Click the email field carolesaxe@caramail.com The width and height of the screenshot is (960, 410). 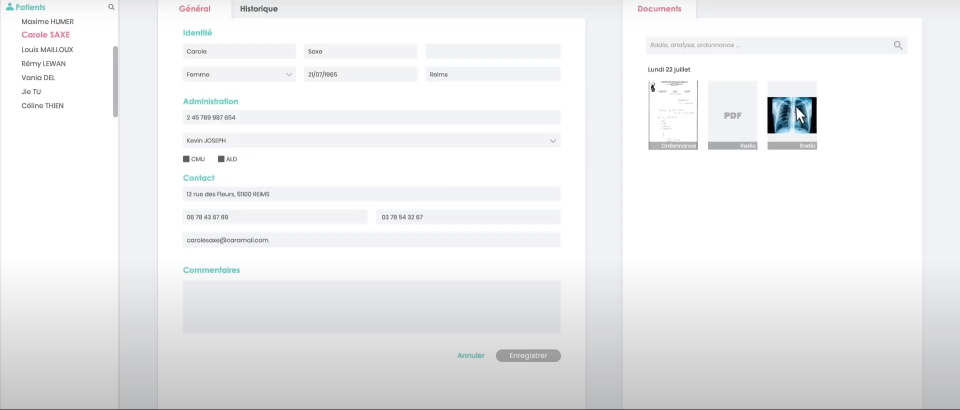pyautogui.click(x=372, y=240)
